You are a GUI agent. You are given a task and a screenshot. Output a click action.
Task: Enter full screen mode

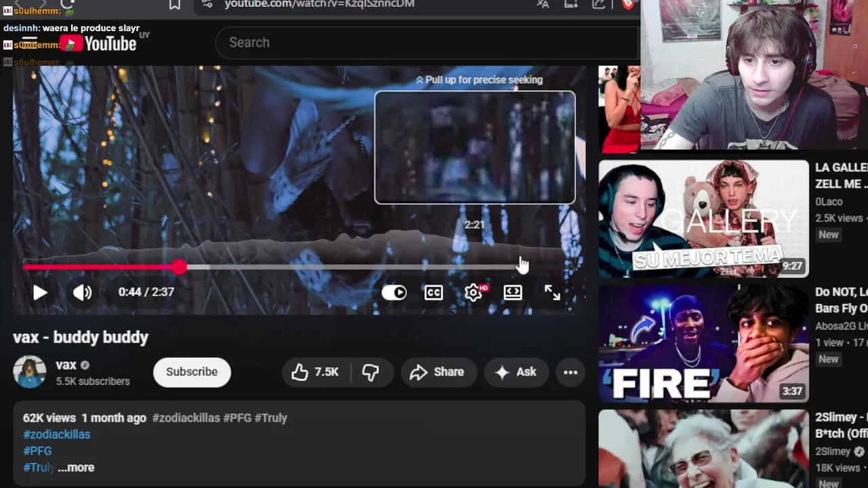coord(552,292)
